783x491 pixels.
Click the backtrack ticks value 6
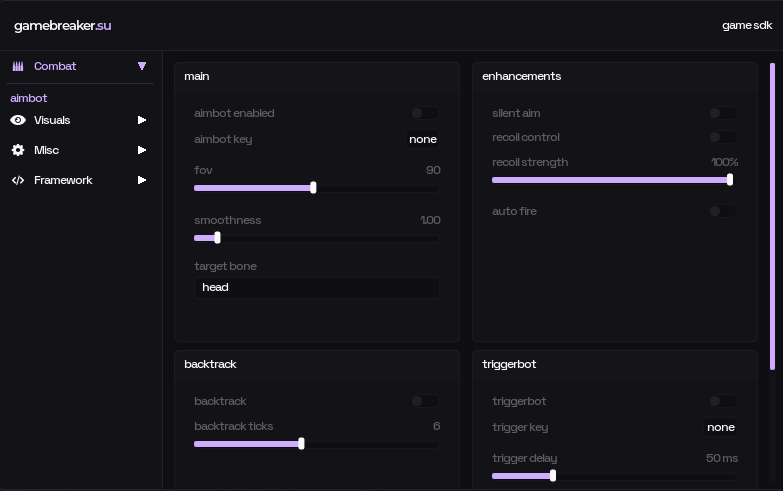[436, 426]
